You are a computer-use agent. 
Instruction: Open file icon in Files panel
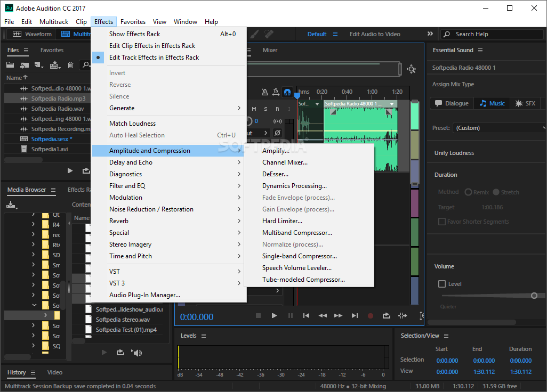coord(10,65)
